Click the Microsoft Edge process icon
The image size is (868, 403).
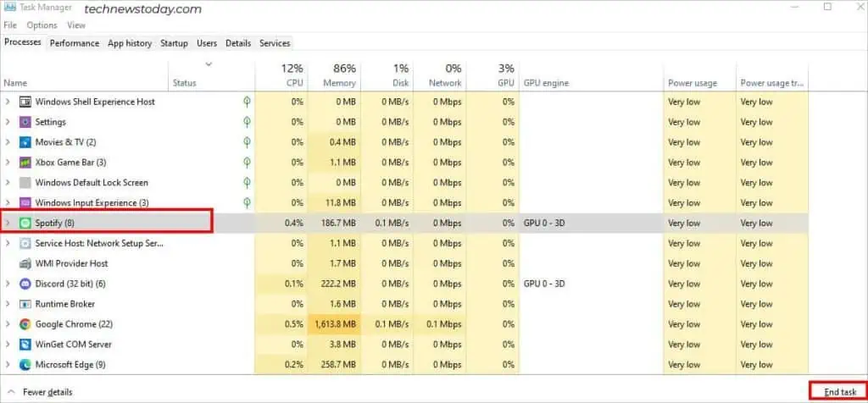[25, 365]
